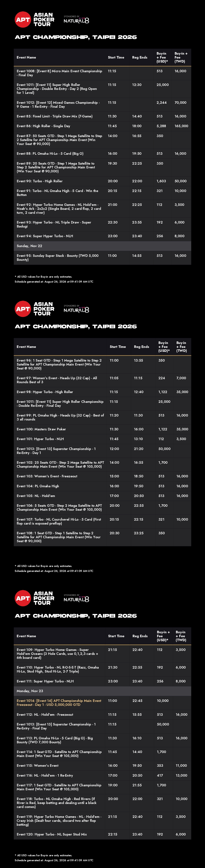Select the Sunday, Nov 22 date row
The image size is (205, 868).
pos(102,246)
